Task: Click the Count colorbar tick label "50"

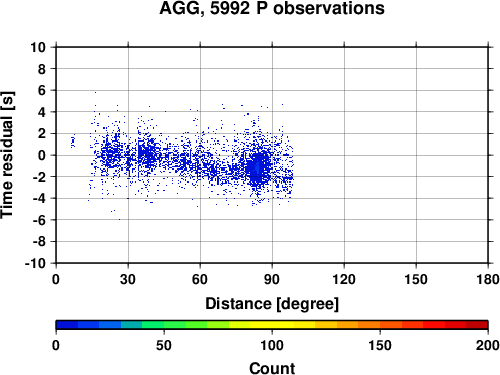Action: click(x=164, y=345)
